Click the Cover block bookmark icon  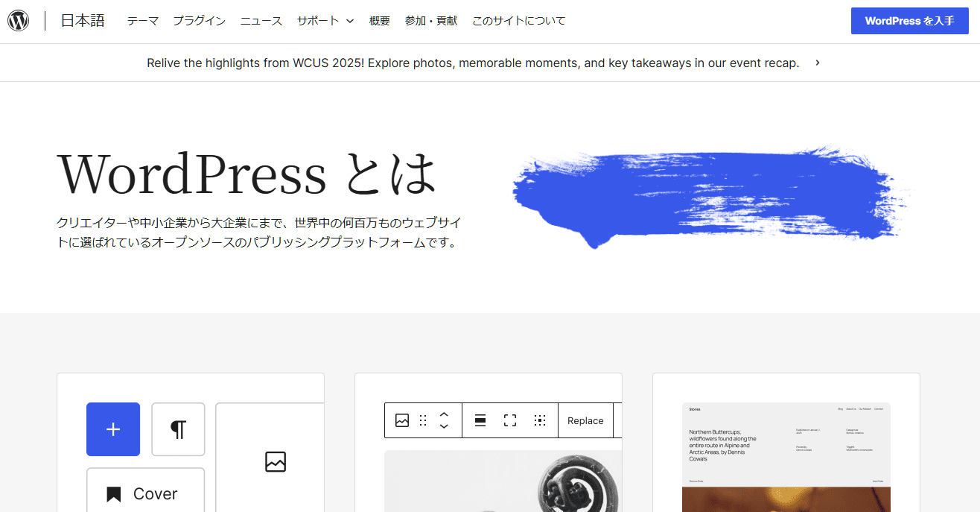(114, 494)
